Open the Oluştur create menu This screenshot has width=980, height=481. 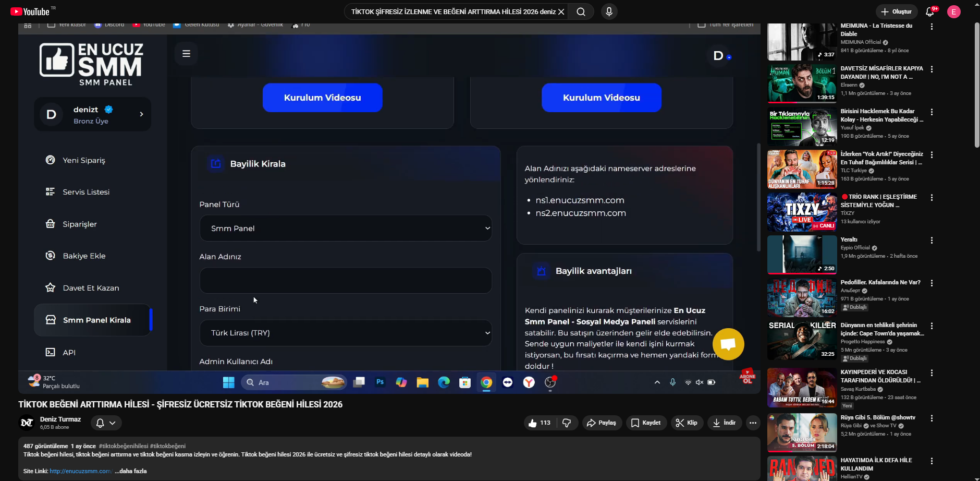(897, 11)
